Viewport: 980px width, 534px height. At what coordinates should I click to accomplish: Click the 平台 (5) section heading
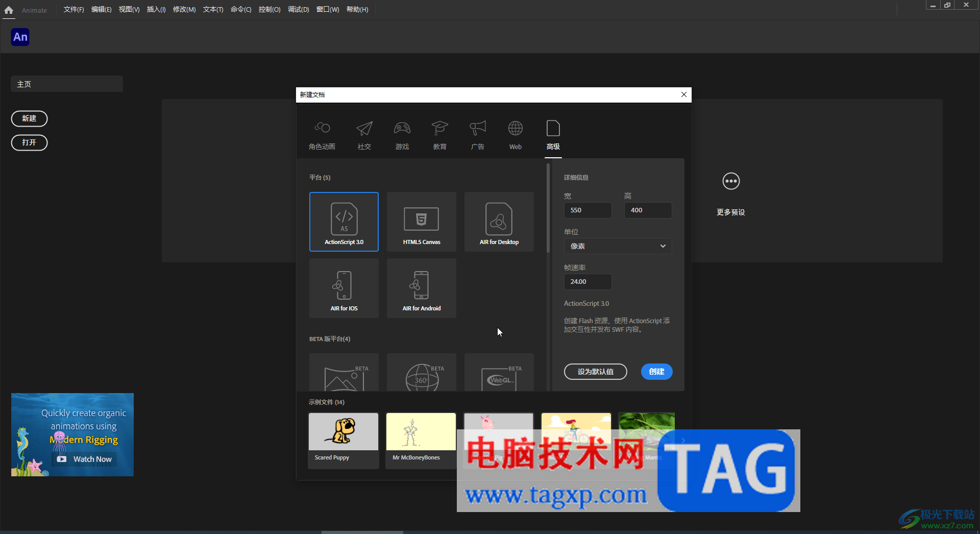coord(320,178)
